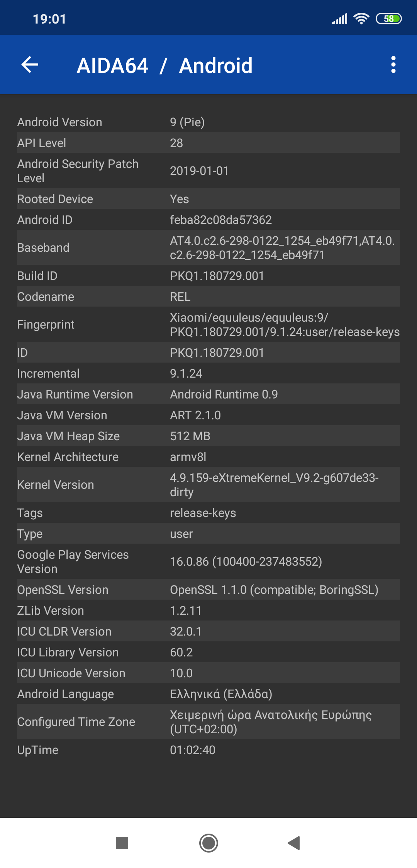The width and height of the screenshot is (417, 868).
Task: Select the Baseband entry
Action: [208, 248]
